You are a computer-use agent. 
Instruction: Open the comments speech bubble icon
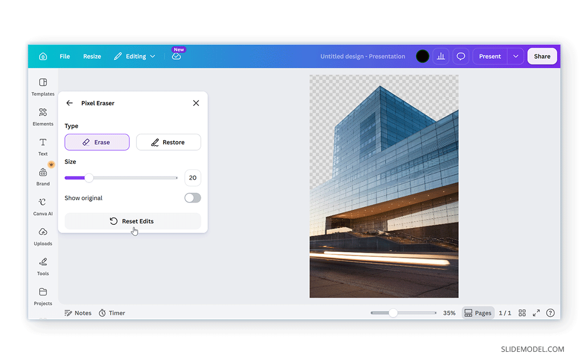(461, 56)
